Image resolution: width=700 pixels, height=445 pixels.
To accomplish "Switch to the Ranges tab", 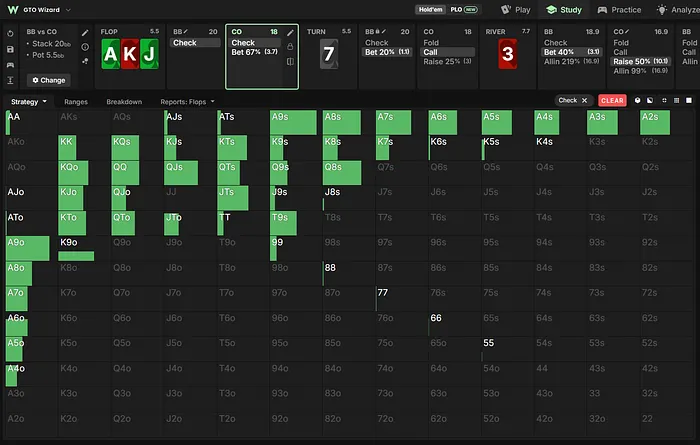I will pos(76,102).
